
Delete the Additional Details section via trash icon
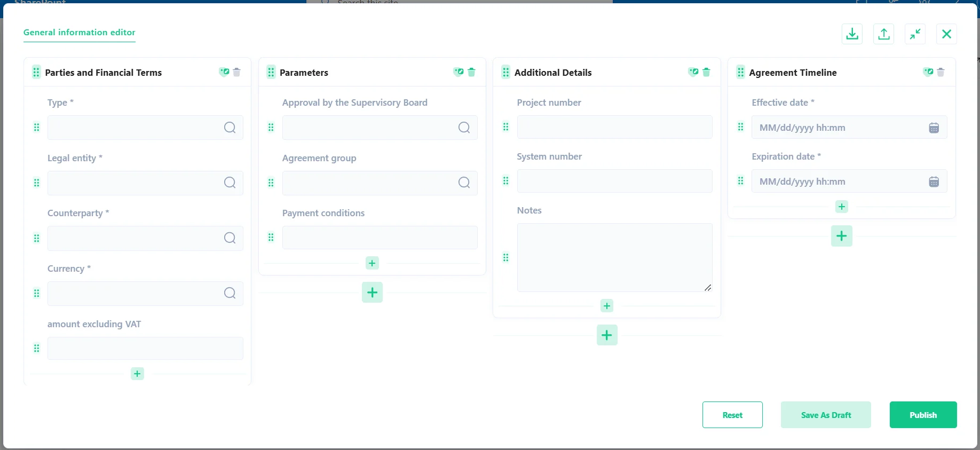pyautogui.click(x=706, y=72)
